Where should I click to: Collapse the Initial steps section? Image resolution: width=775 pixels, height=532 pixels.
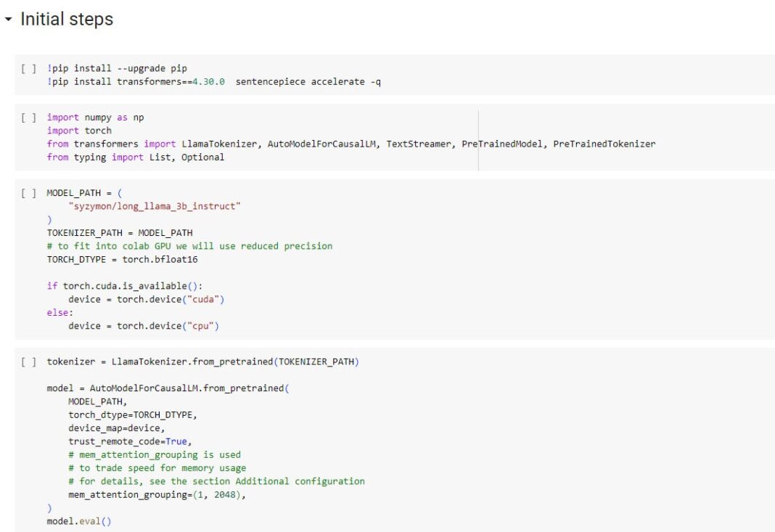8,20
